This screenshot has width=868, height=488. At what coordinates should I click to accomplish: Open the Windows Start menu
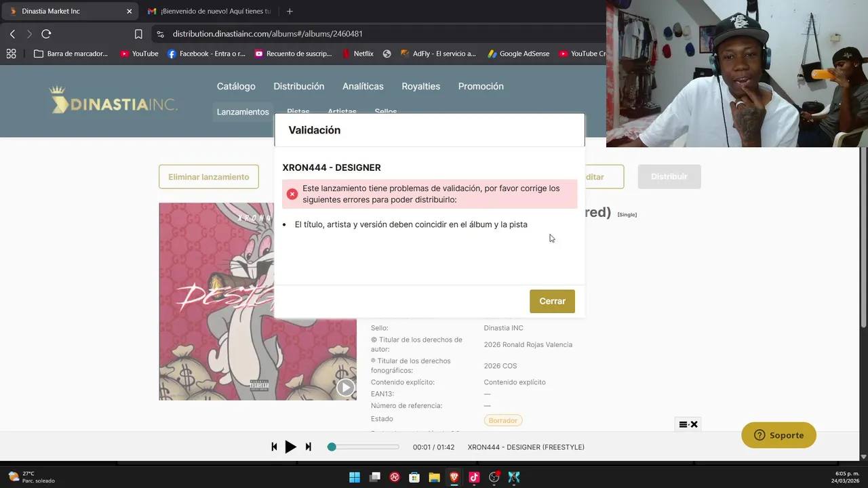355,477
